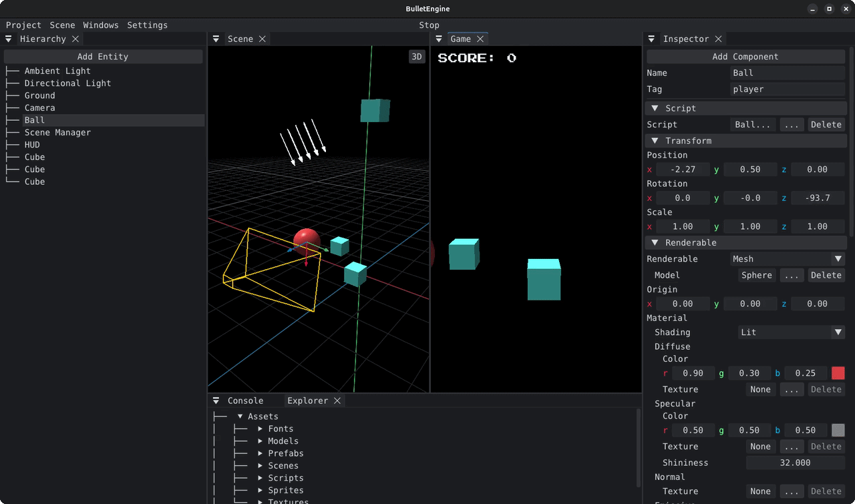Expand the Sprites folder

(261, 491)
